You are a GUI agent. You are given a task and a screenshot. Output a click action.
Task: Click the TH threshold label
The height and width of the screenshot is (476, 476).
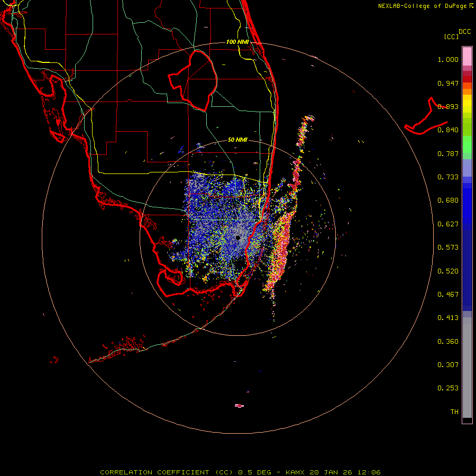[x=454, y=412]
